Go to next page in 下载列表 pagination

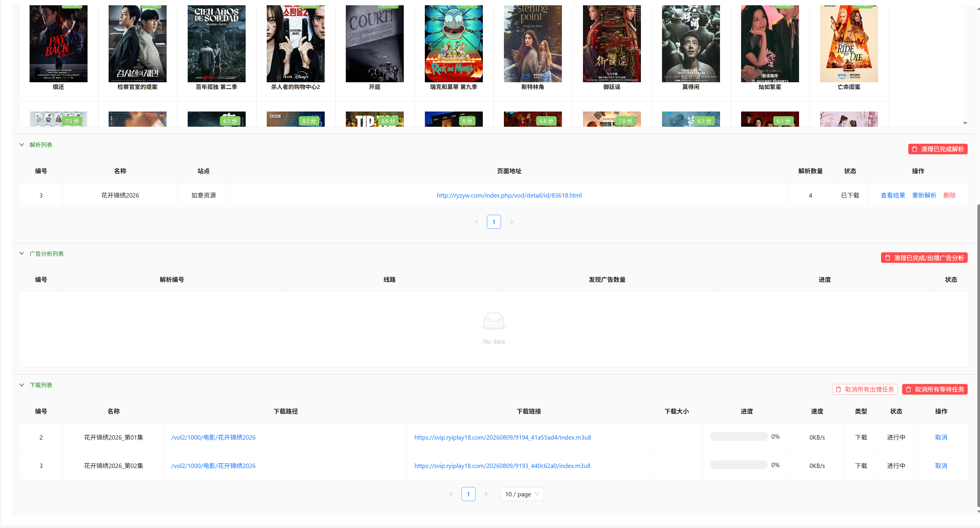(486, 494)
